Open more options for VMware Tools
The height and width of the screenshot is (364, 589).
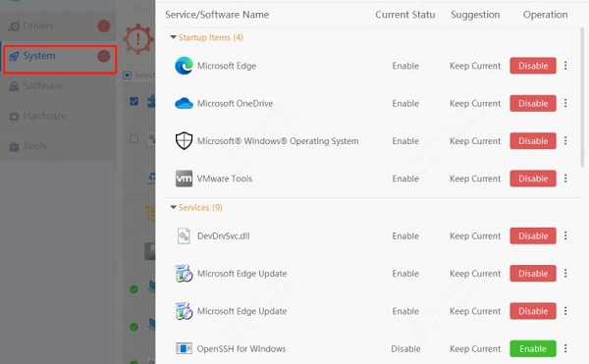[565, 179]
